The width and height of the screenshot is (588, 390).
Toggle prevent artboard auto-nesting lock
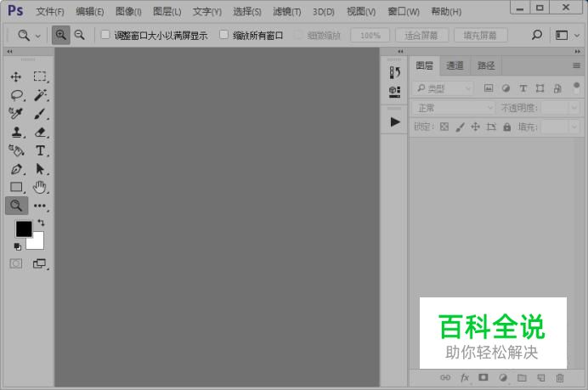(491, 127)
